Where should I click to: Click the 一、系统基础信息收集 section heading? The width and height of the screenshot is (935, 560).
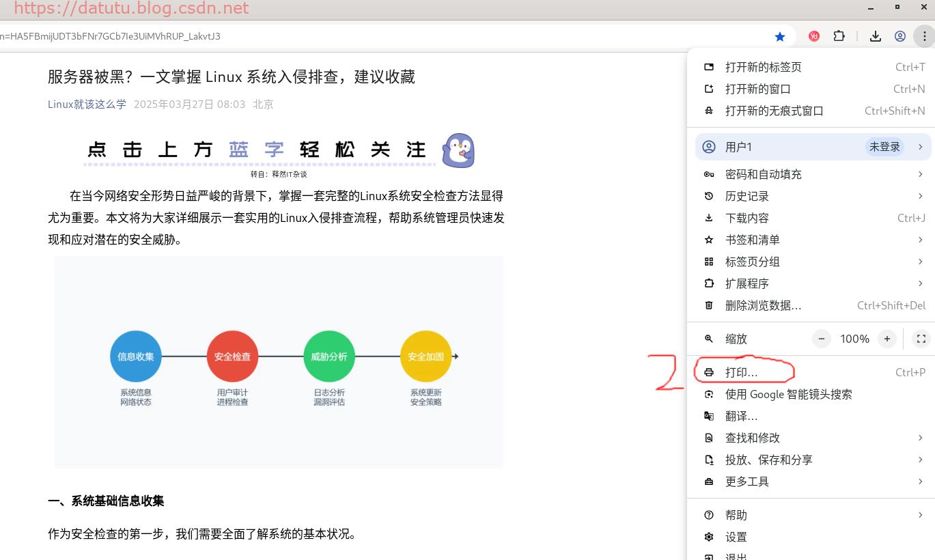click(106, 501)
